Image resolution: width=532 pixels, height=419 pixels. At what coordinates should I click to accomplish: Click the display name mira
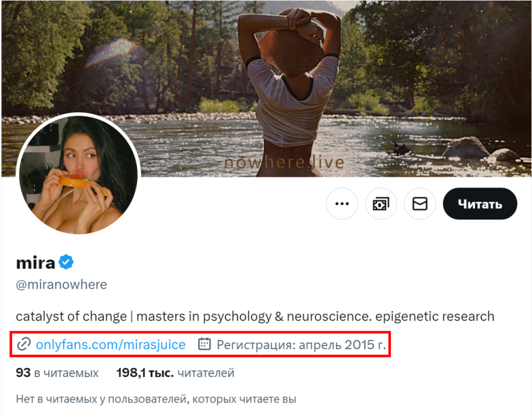35,261
